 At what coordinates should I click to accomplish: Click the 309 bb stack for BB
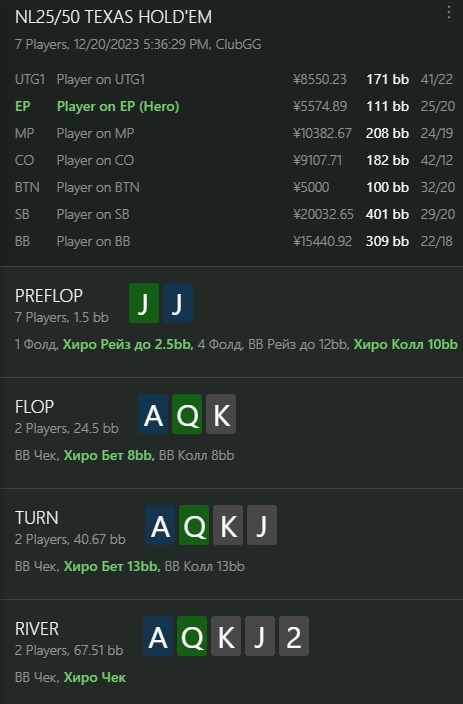(x=387, y=241)
